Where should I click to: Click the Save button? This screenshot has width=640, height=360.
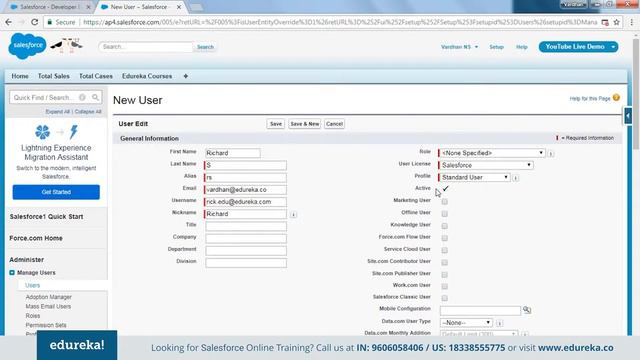click(x=276, y=124)
